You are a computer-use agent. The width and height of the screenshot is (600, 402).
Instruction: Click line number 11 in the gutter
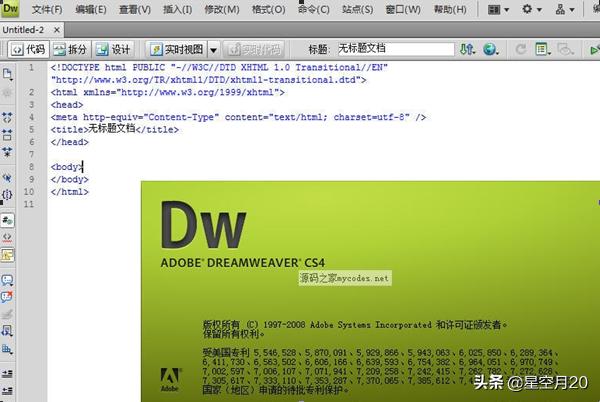(x=29, y=204)
